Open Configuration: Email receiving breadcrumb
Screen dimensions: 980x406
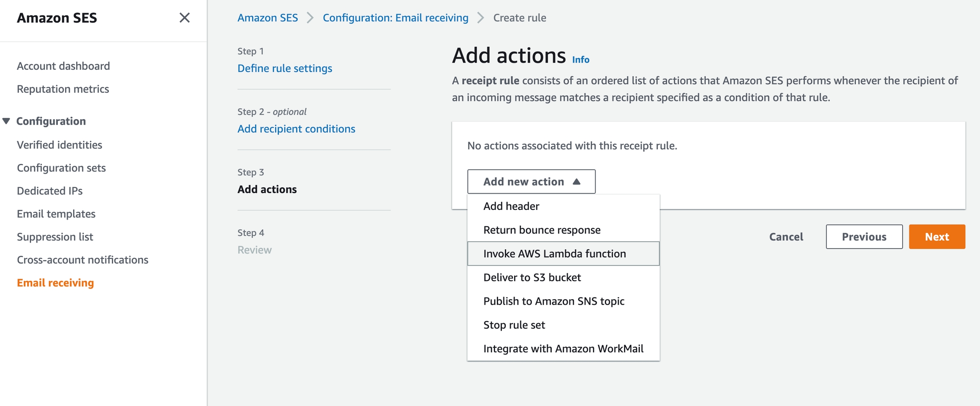pyautogui.click(x=395, y=18)
